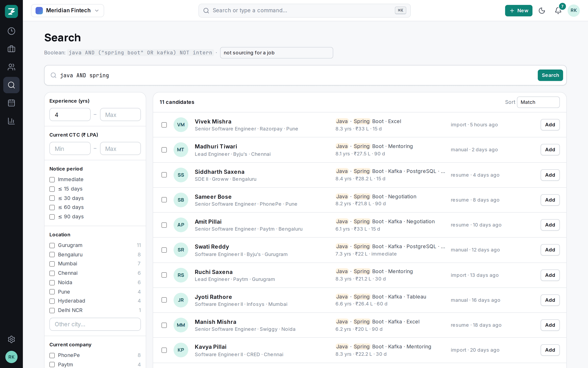
Task: Open the app logo home icon
Action: pyautogui.click(x=11, y=11)
